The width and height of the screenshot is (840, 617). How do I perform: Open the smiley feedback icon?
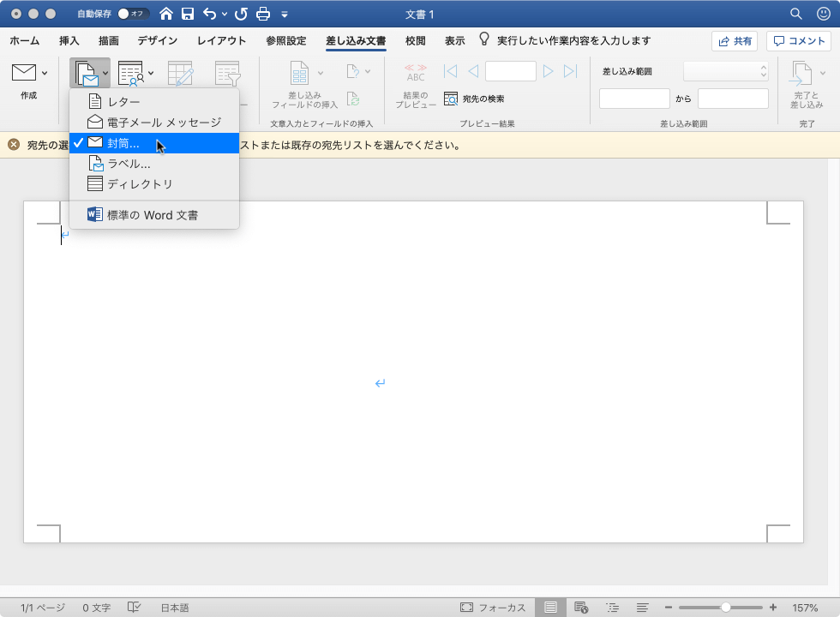(x=824, y=14)
